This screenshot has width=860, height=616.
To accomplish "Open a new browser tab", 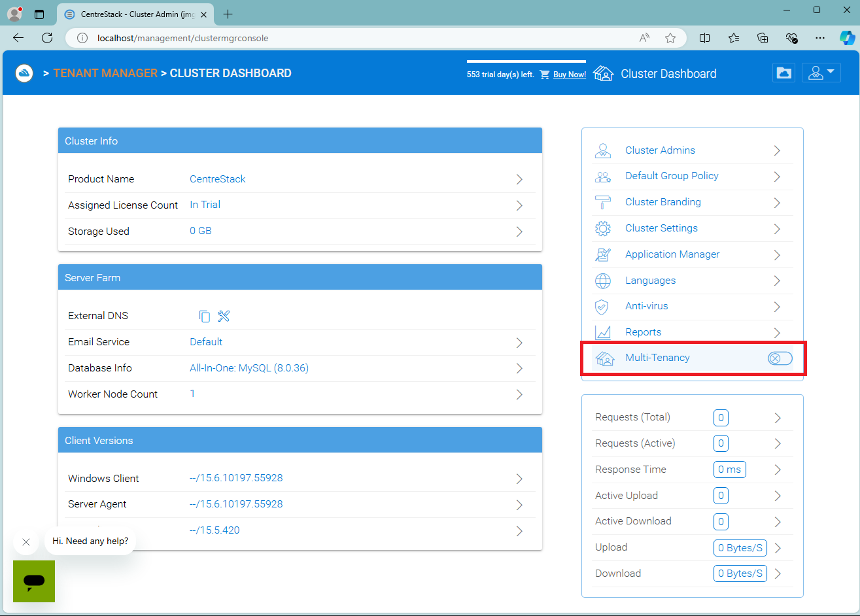I will (x=228, y=14).
